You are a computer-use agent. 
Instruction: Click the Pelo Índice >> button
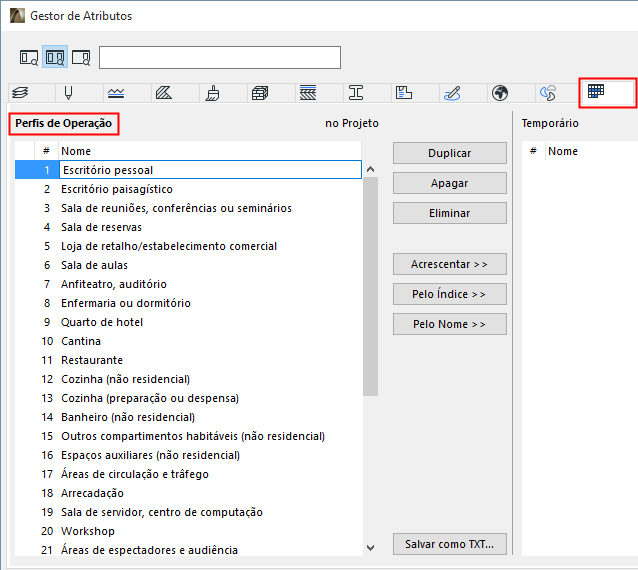click(x=450, y=294)
